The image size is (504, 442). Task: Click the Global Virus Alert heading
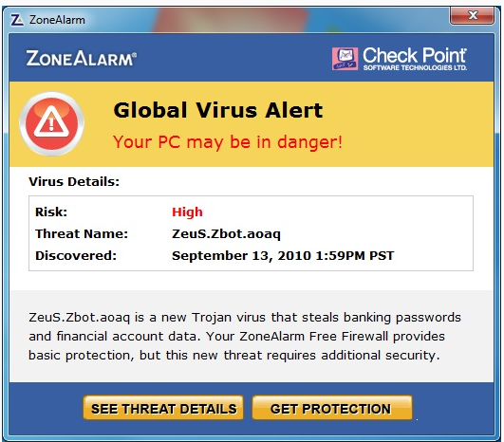[x=218, y=110]
